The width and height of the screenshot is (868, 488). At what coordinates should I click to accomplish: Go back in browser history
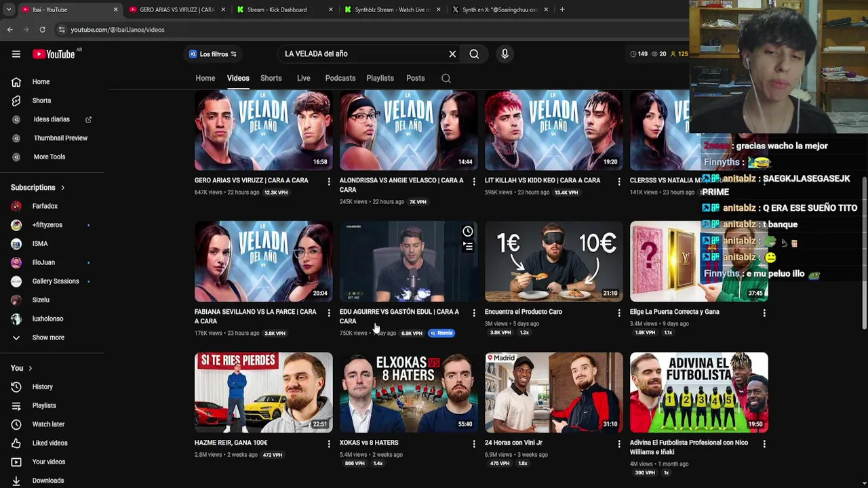[10, 30]
